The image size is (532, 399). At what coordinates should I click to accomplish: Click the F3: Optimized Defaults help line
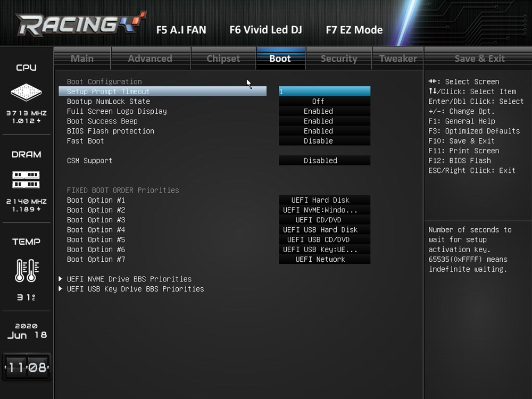[474, 131]
